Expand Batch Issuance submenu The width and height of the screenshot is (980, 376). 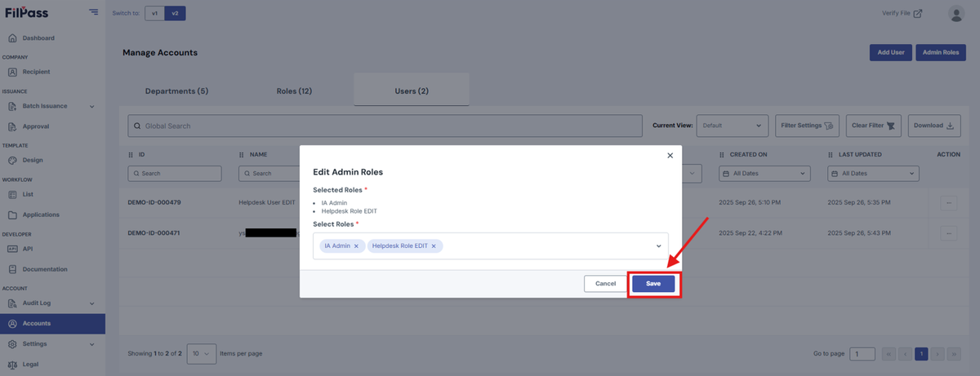(91, 106)
